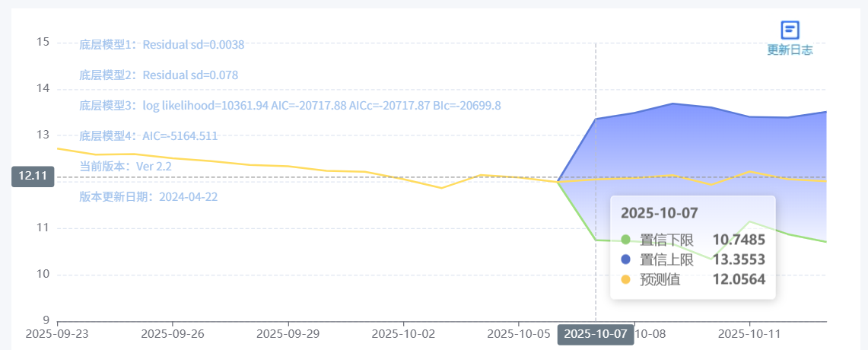868x350 pixels.
Task: Click the 底层模型1 Residual sd=0.0038 label
Action: [161, 45]
